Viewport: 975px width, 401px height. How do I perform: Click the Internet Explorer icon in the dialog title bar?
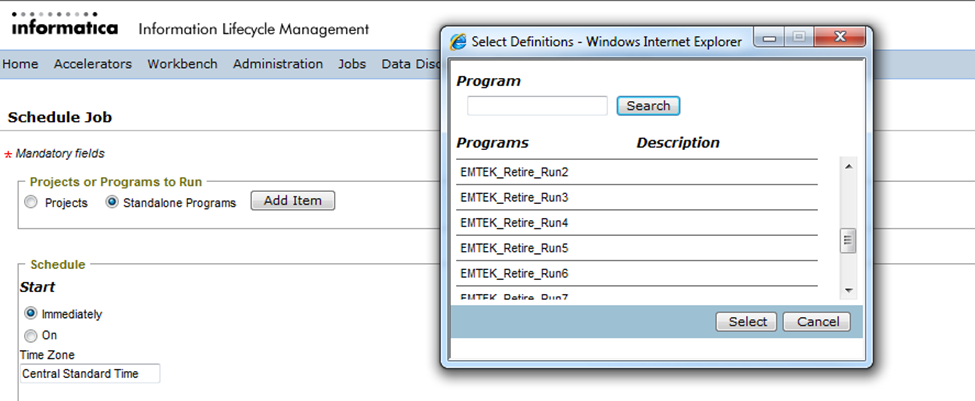pos(459,42)
